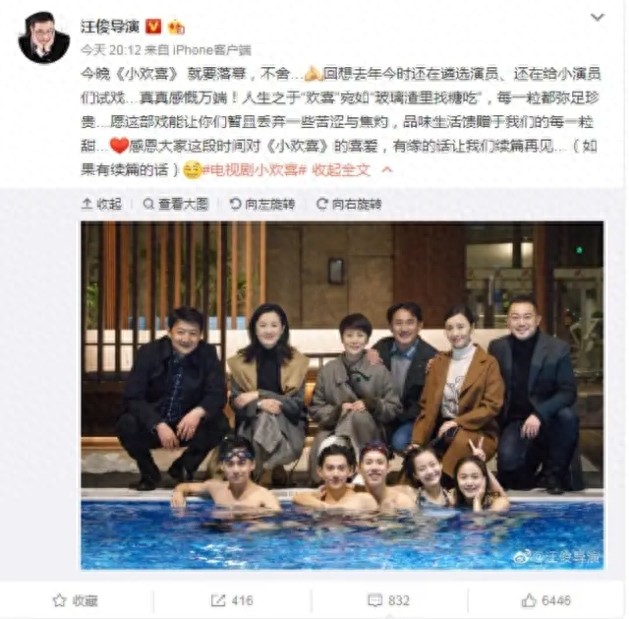Open comments via comment icon 832

point(388,601)
